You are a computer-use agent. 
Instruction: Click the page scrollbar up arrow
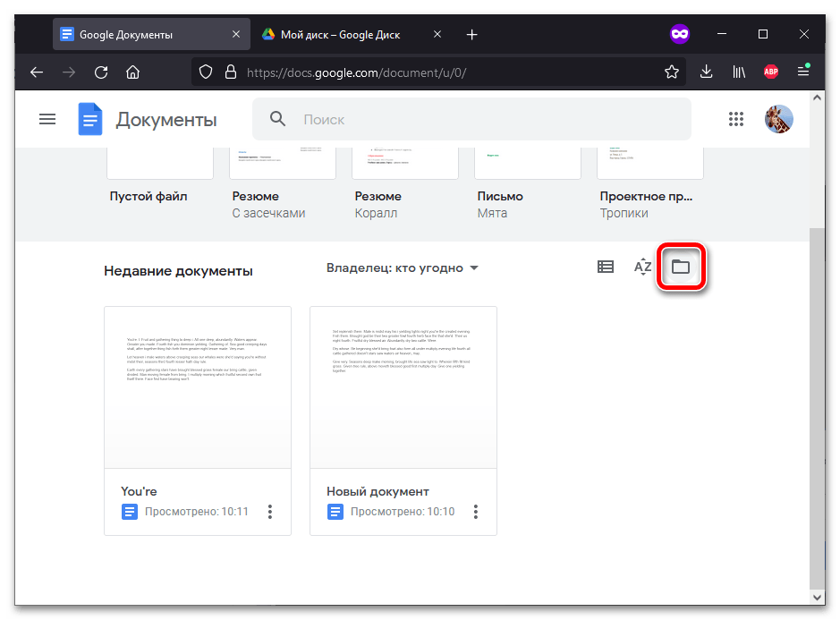click(817, 98)
